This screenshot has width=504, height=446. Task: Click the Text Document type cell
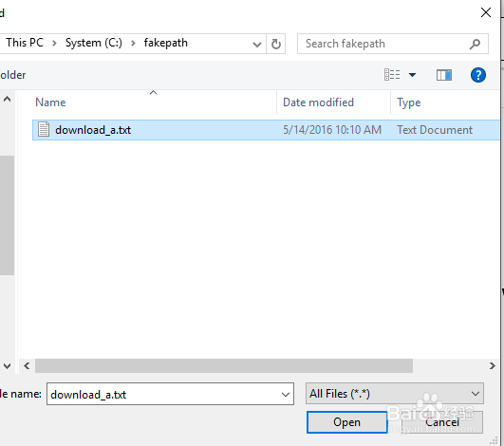(435, 130)
